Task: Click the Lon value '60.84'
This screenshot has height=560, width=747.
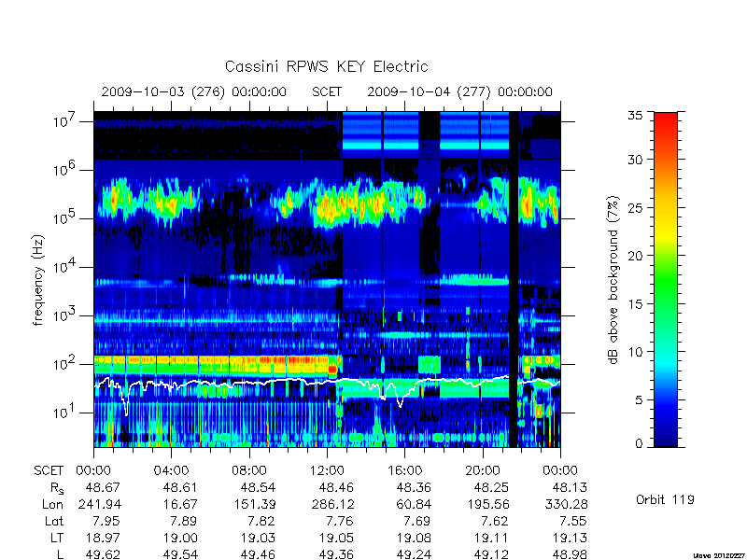Action: [414, 504]
